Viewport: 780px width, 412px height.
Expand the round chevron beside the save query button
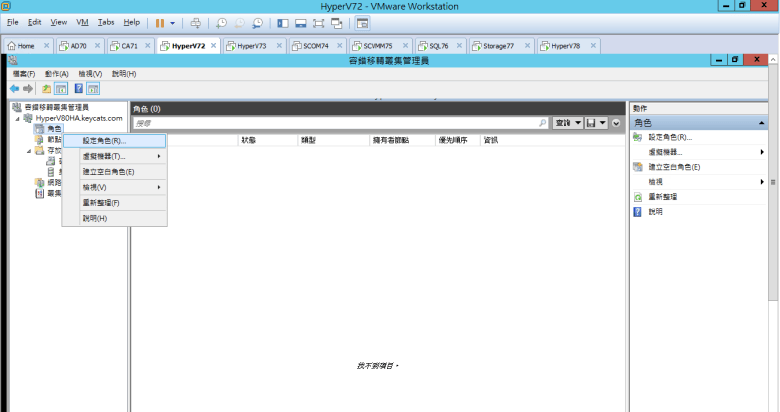[616, 122]
